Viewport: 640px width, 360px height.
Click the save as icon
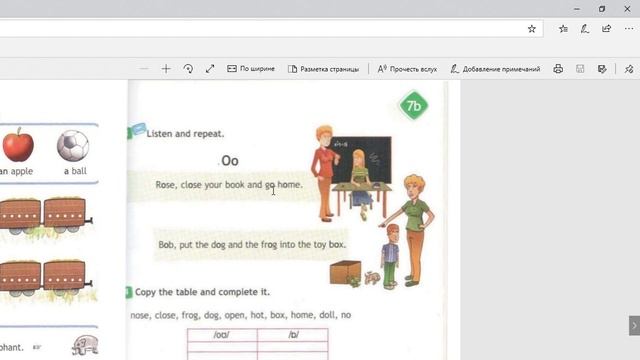[x=602, y=69]
